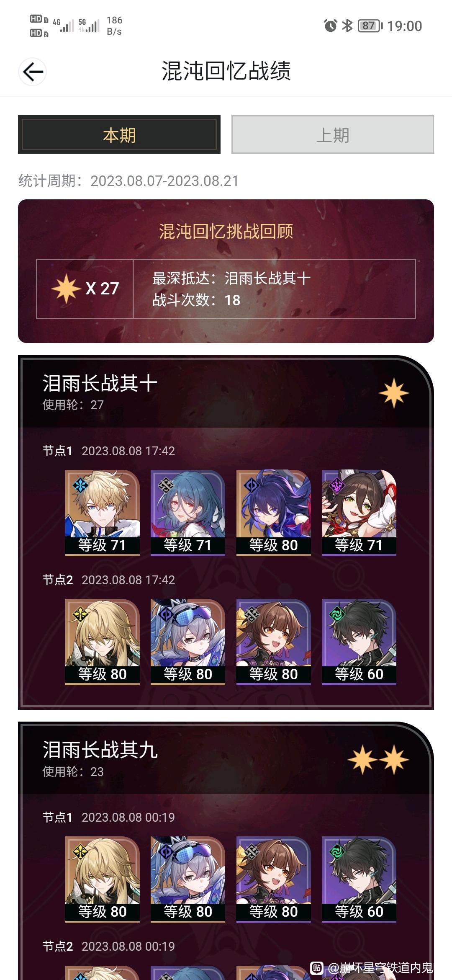This screenshot has height=980, width=452.
Task: Select purple-haired character level 80 in 其十 节点1
Action: [274, 513]
